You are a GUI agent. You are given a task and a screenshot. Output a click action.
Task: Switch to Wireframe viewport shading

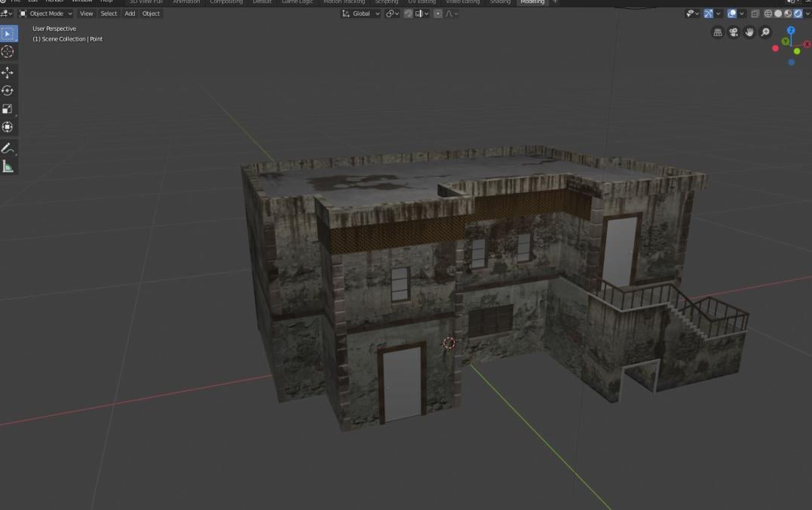tap(768, 14)
